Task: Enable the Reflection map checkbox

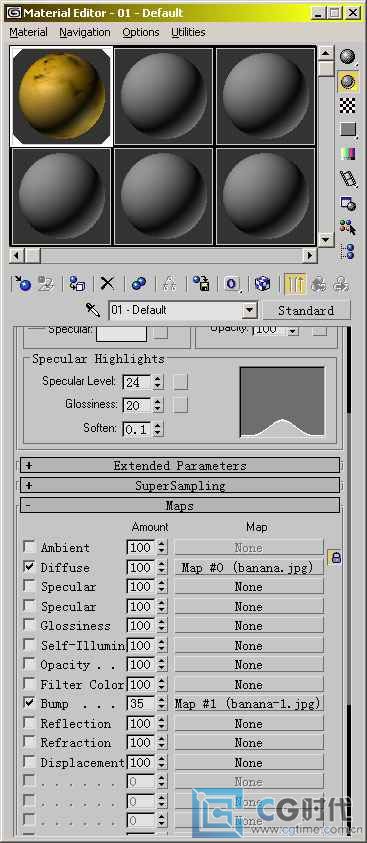Action: coord(30,724)
